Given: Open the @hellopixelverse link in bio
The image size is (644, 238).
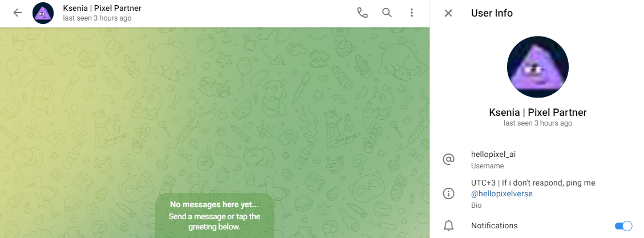Looking at the screenshot, I should [502, 193].
